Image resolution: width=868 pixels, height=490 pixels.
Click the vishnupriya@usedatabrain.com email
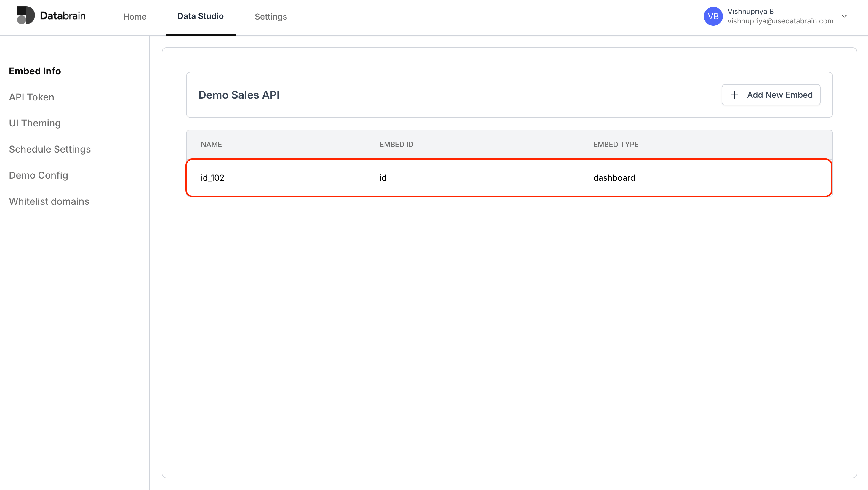[x=780, y=21]
